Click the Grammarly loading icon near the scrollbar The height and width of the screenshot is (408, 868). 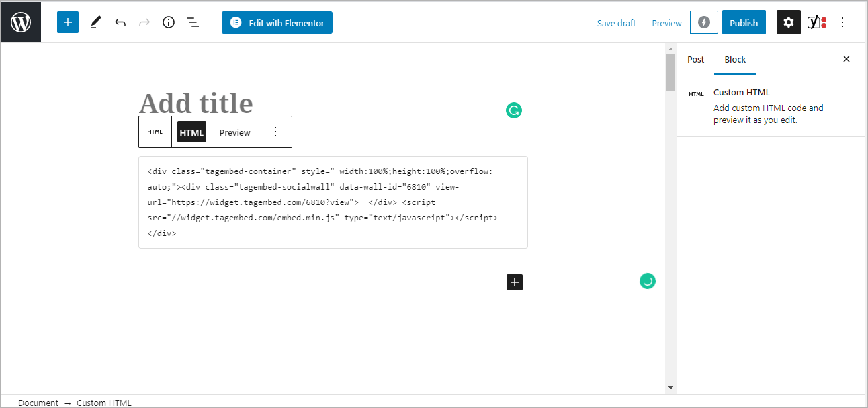(647, 281)
